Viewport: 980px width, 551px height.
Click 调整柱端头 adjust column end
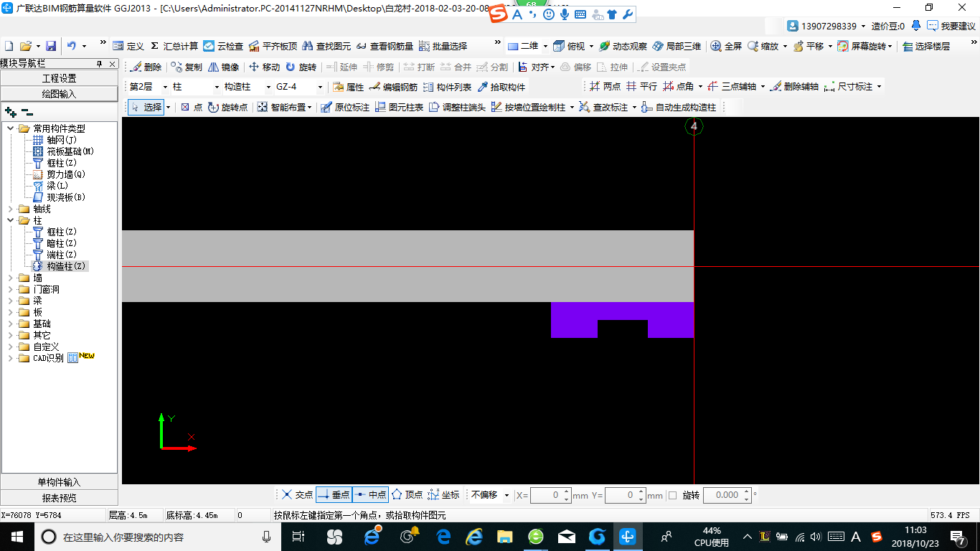coord(457,107)
